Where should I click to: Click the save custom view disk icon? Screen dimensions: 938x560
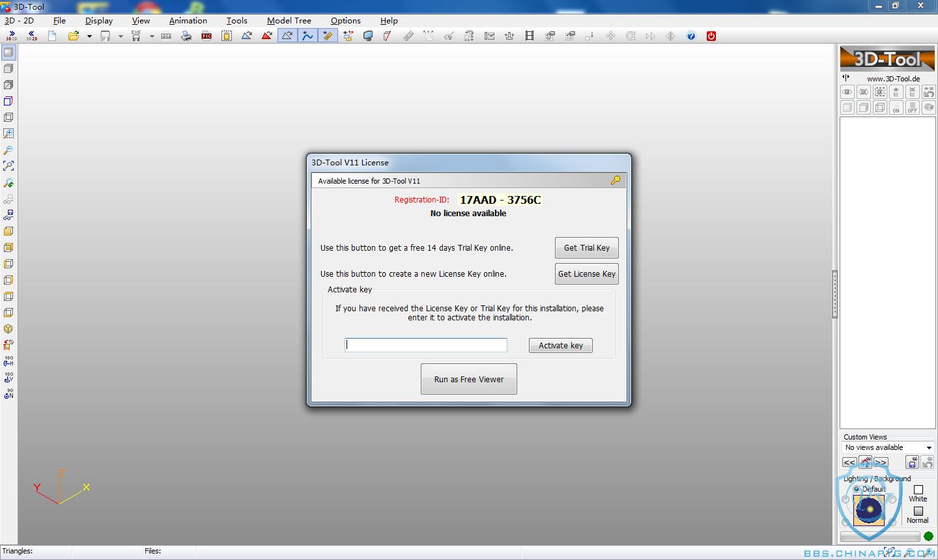913,462
